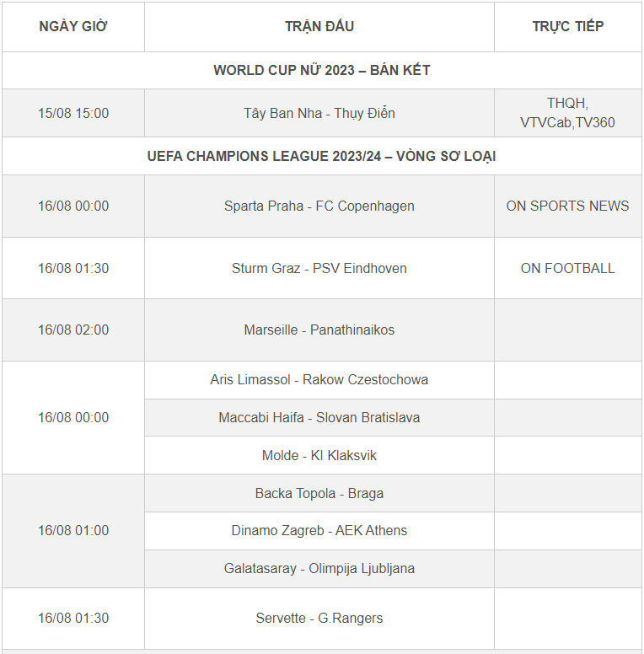The height and width of the screenshot is (654, 644).
Task: Select the Dinamo Zagreb - AEK Athens match
Action: [x=319, y=530]
